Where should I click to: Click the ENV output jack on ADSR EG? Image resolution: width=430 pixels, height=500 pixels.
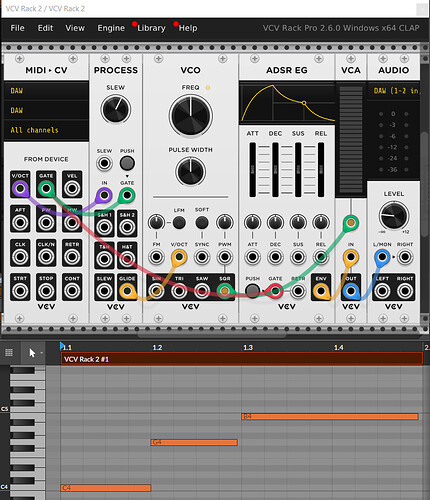click(x=321, y=291)
